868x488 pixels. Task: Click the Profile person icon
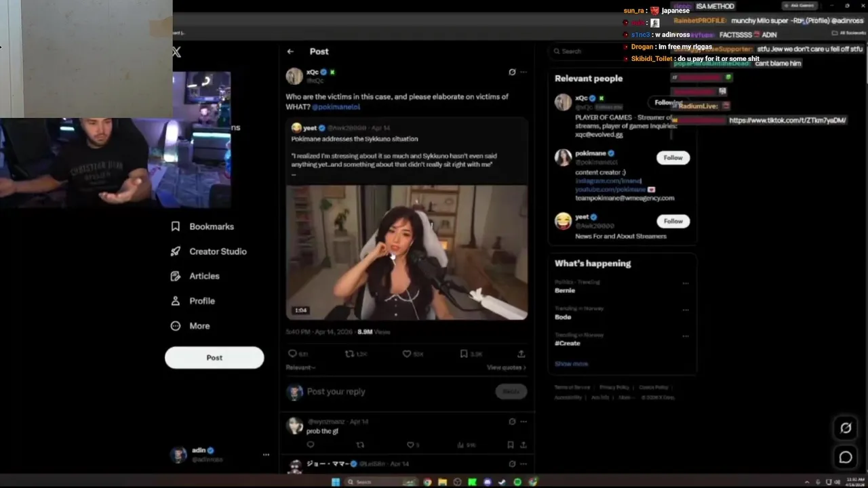click(x=176, y=301)
